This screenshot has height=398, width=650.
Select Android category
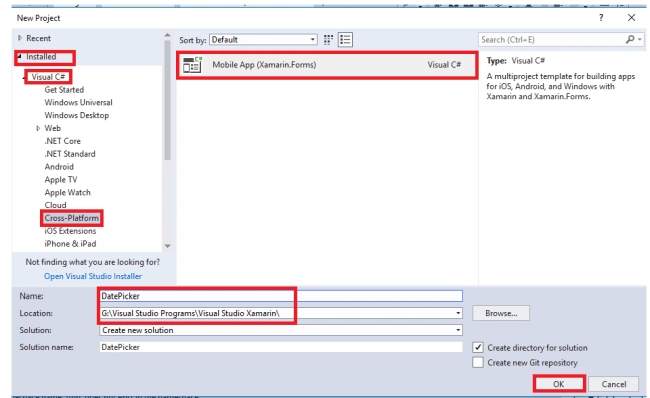(x=59, y=167)
